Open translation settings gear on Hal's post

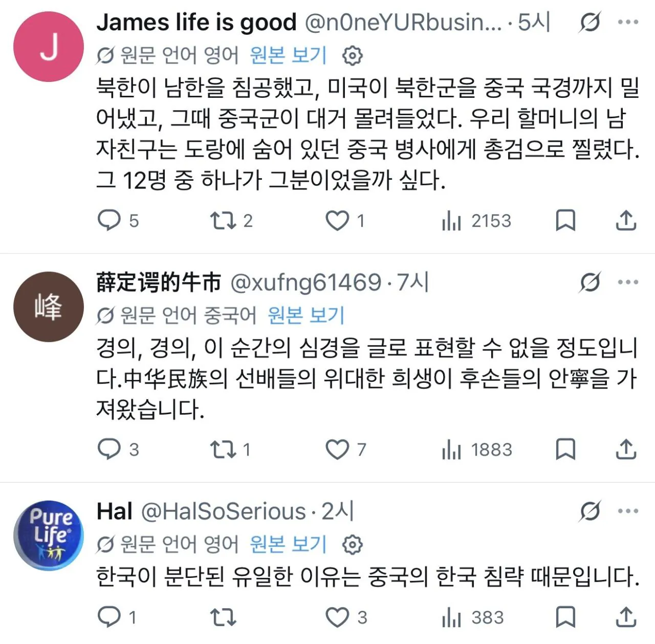pos(352,545)
